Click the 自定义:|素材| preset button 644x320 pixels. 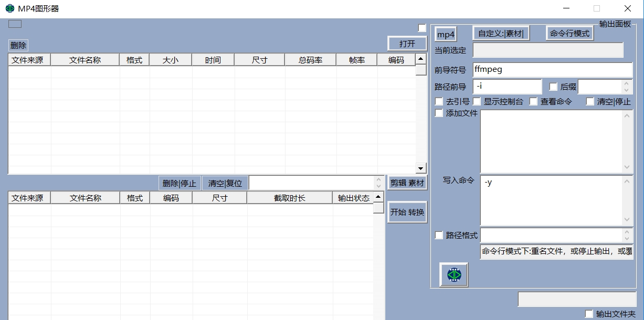[x=500, y=33]
